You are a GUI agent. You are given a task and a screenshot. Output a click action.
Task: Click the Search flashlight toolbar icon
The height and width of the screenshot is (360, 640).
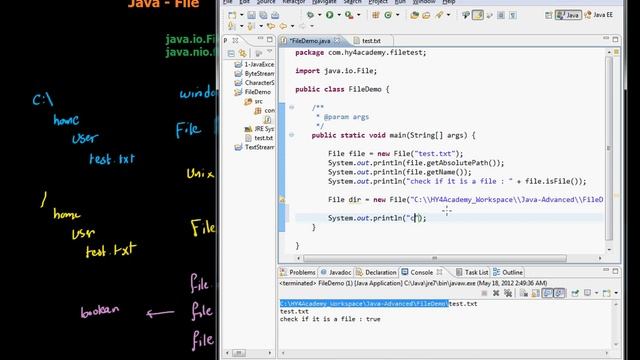439,15
